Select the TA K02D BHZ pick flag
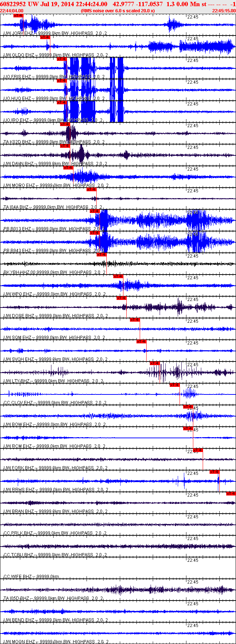The image size is (236, 644). (x=65, y=124)
